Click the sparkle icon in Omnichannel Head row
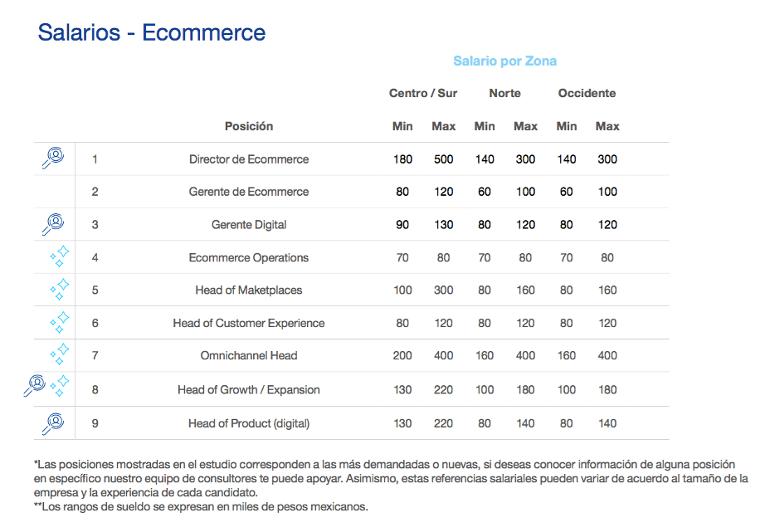 [60, 354]
